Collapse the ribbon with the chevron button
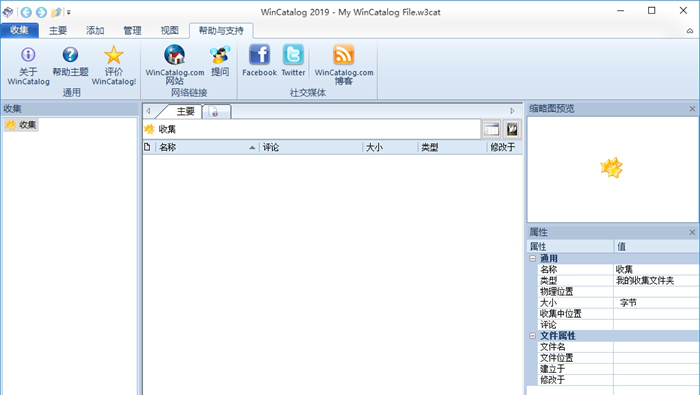The height and width of the screenshot is (410, 700). coord(690,31)
